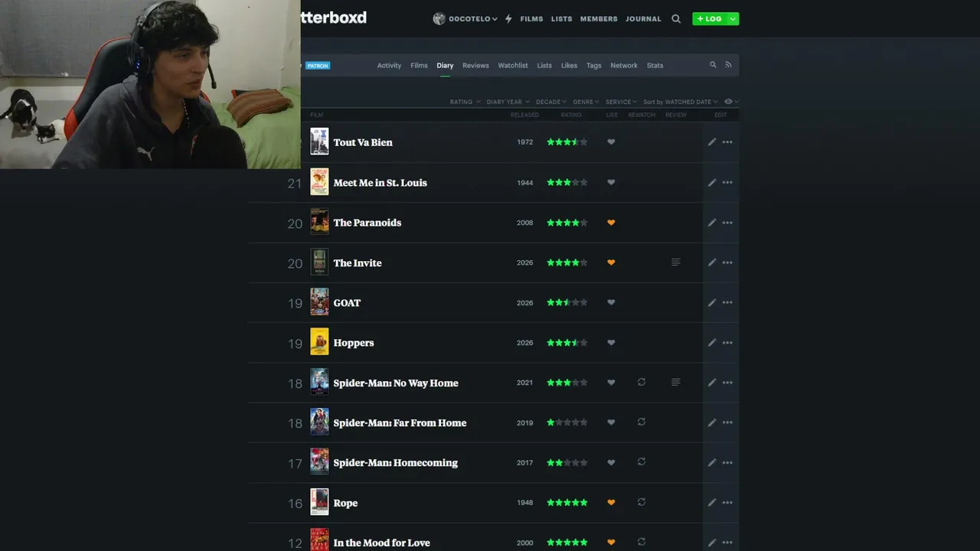Like Spider-Man: Far From Home with the heart

(x=611, y=422)
